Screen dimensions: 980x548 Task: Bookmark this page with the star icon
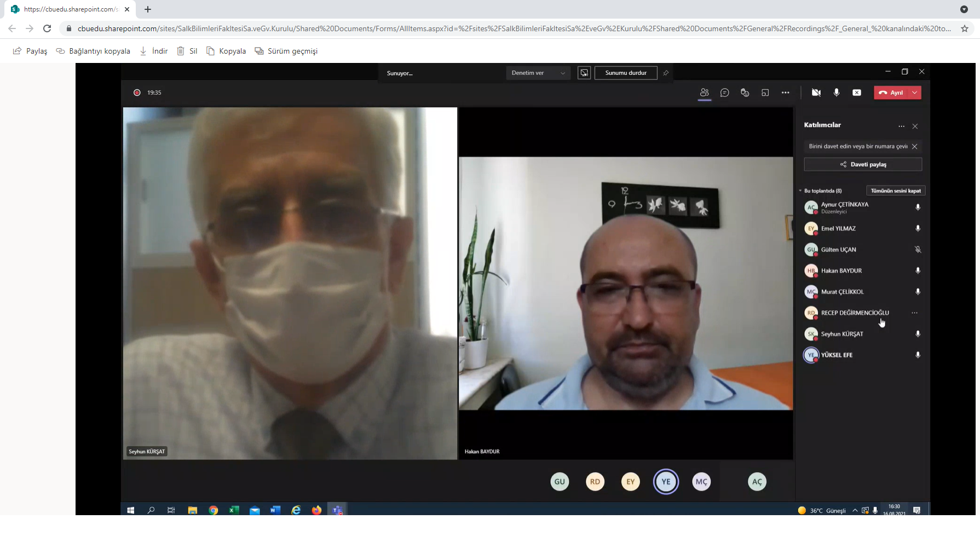pyautogui.click(x=964, y=28)
